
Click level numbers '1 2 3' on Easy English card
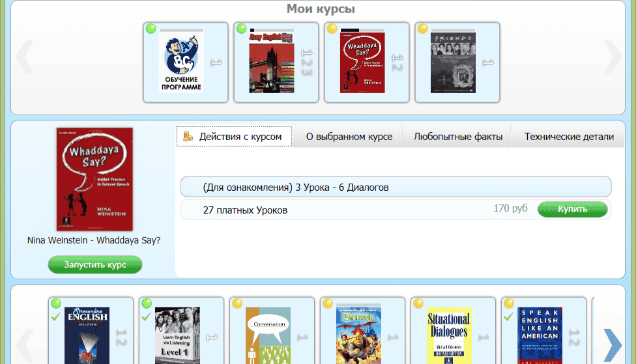click(x=307, y=63)
